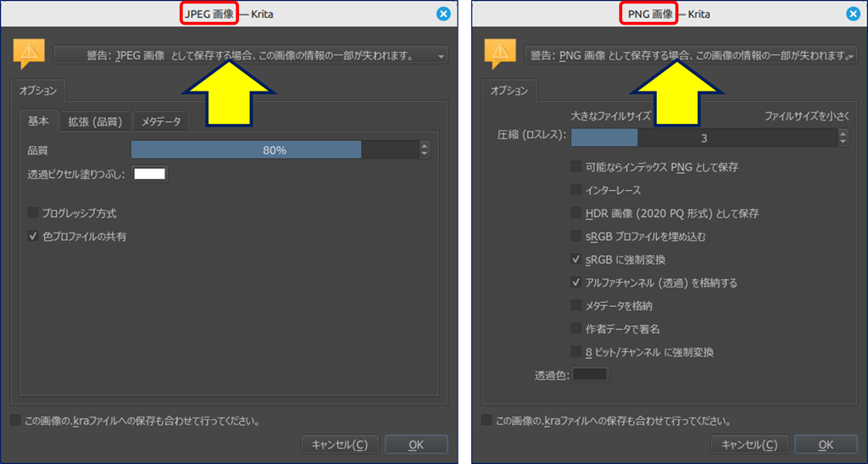Viewport: 868px width, 464px height.
Task: Enable インターレース checkbox
Action: point(576,190)
